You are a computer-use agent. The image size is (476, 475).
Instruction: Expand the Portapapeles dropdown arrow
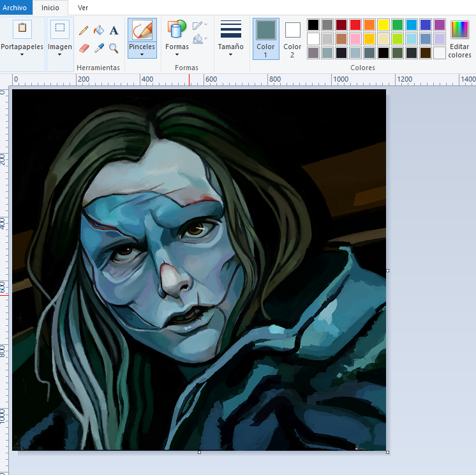click(22, 55)
